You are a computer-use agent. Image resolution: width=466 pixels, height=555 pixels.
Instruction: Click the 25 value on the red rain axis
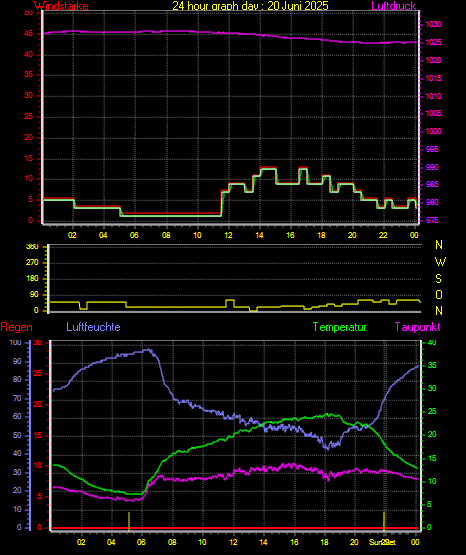38,374
